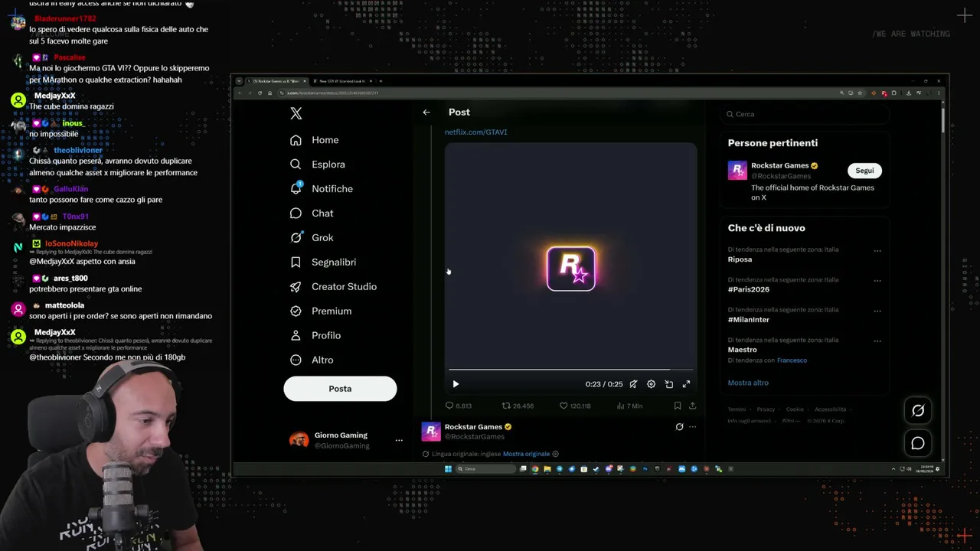This screenshot has width=980, height=551.
Task: Open the #MilanInter trend
Action: pyautogui.click(x=748, y=320)
